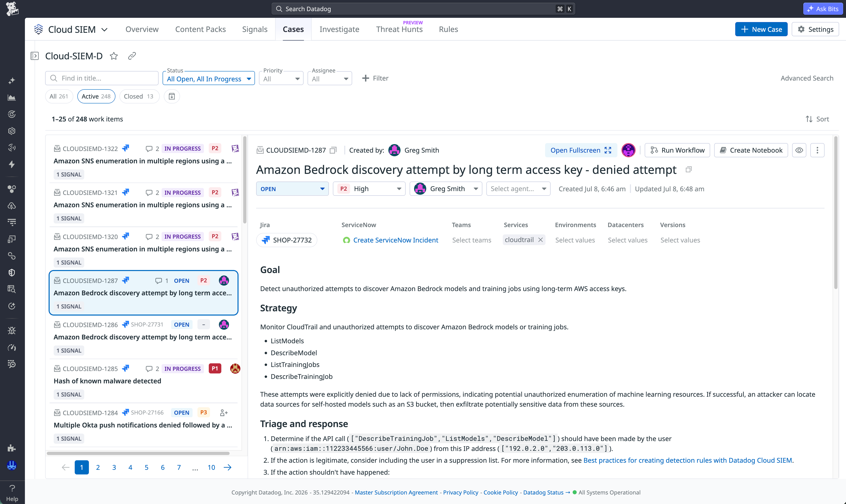Click the case list vertical scrollbar

point(245,180)
